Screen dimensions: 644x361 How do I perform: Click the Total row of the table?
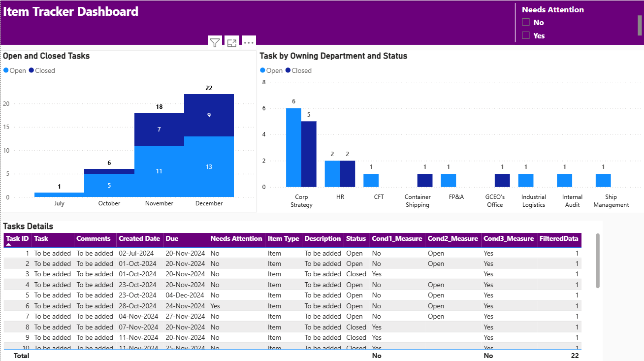pos(197,356)
